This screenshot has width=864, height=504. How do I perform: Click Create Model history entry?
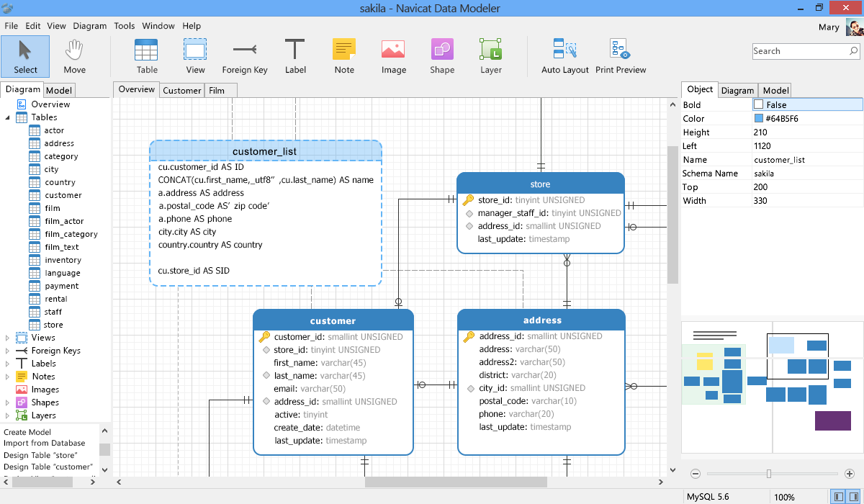(x=27, y=432)
